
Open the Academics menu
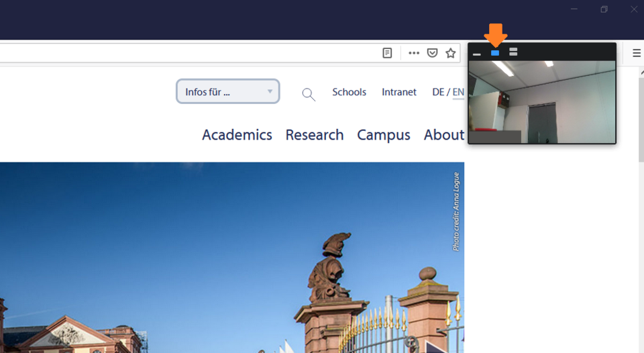coord(237,135)
